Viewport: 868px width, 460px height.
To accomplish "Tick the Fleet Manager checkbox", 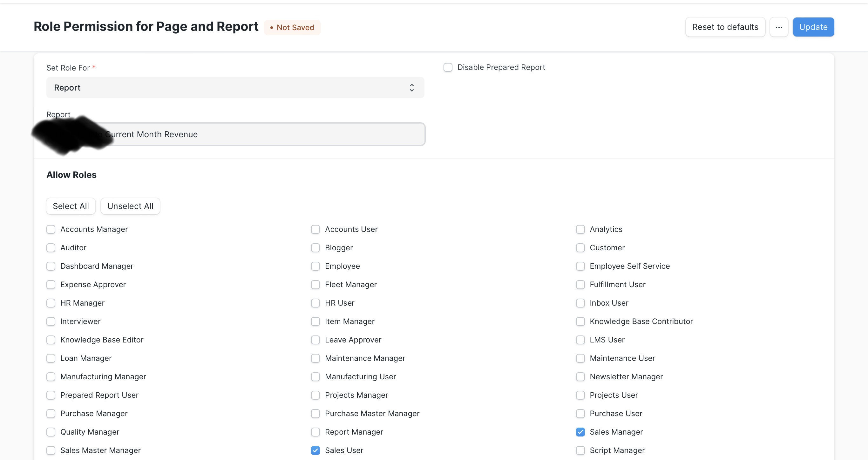I will coord(315,284).
